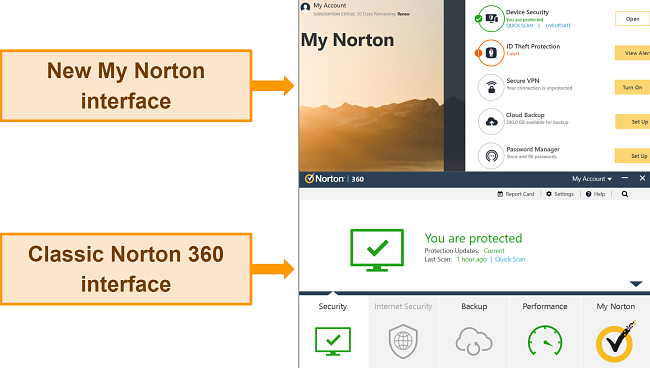
Task: Click the Report Card text link
Action: point(519,194)
